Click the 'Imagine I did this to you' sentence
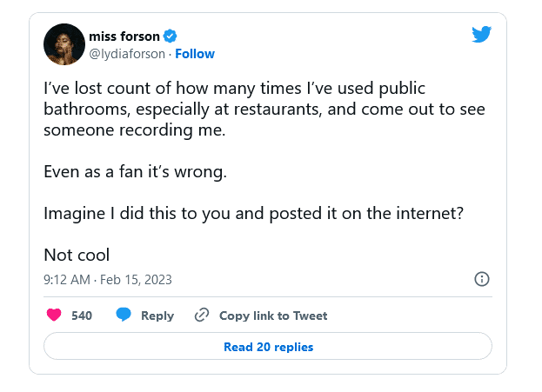This screenshot has width=542, height=392. pos(261,213)
